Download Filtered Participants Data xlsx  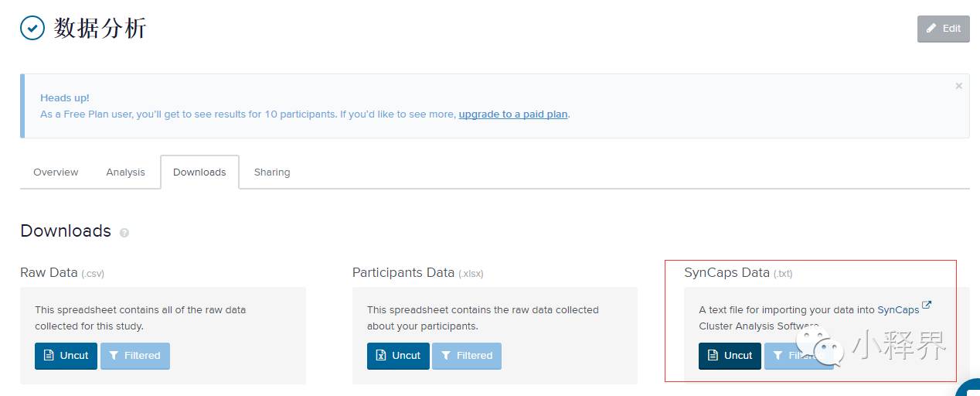(467, 356)
